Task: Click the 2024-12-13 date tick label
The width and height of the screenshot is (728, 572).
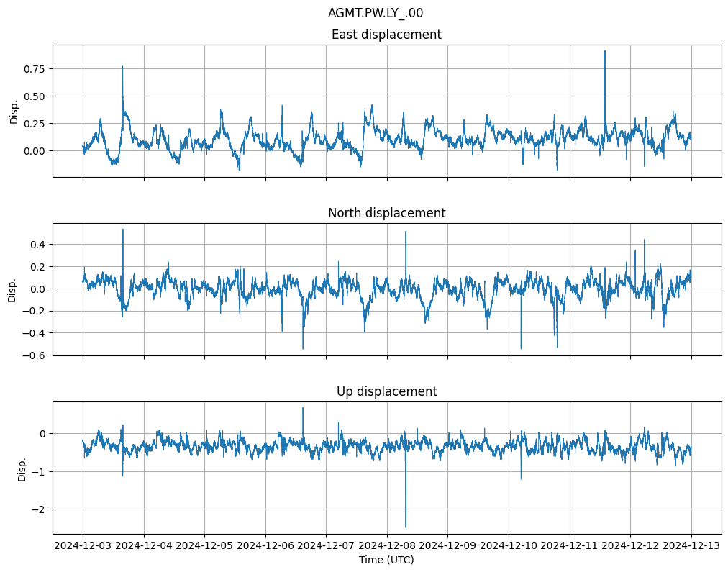Action: coord(691,546)
